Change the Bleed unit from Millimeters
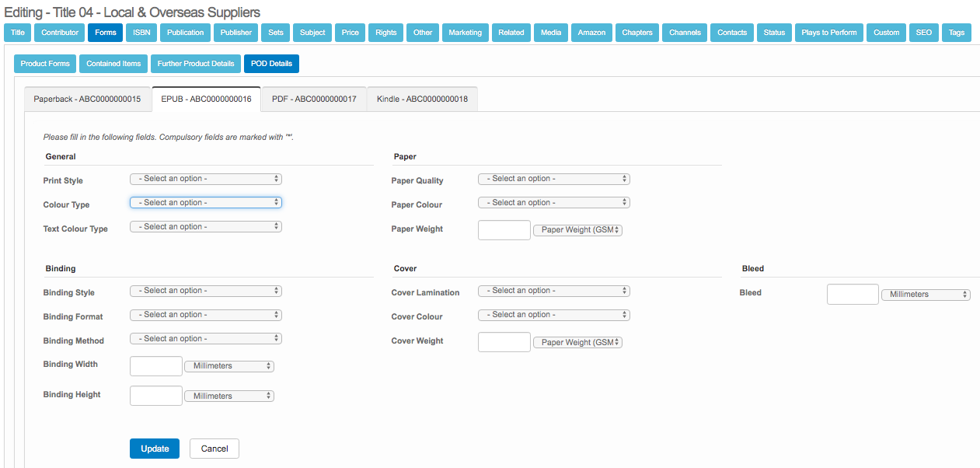980x468 pixels. (x=926, y=295)
